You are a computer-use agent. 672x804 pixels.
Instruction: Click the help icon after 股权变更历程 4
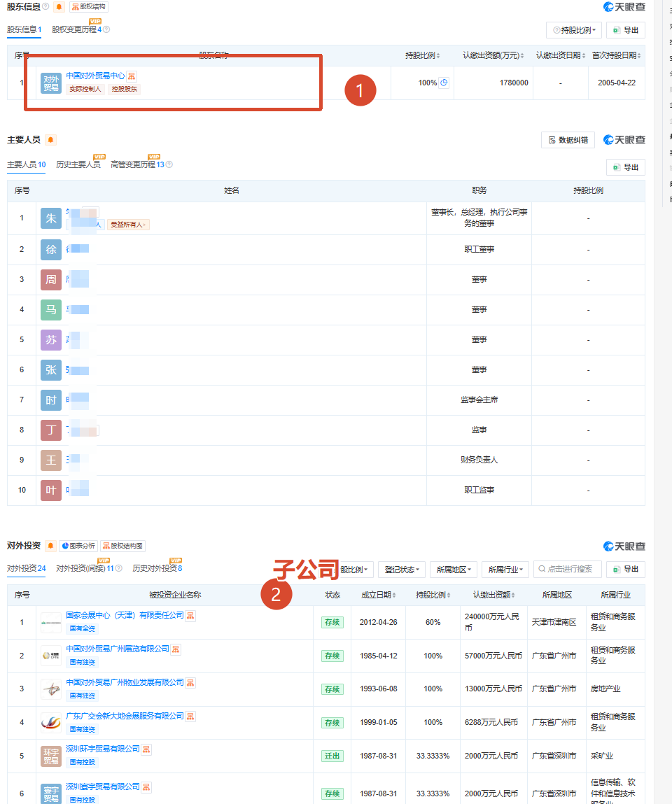pos(106,30)
